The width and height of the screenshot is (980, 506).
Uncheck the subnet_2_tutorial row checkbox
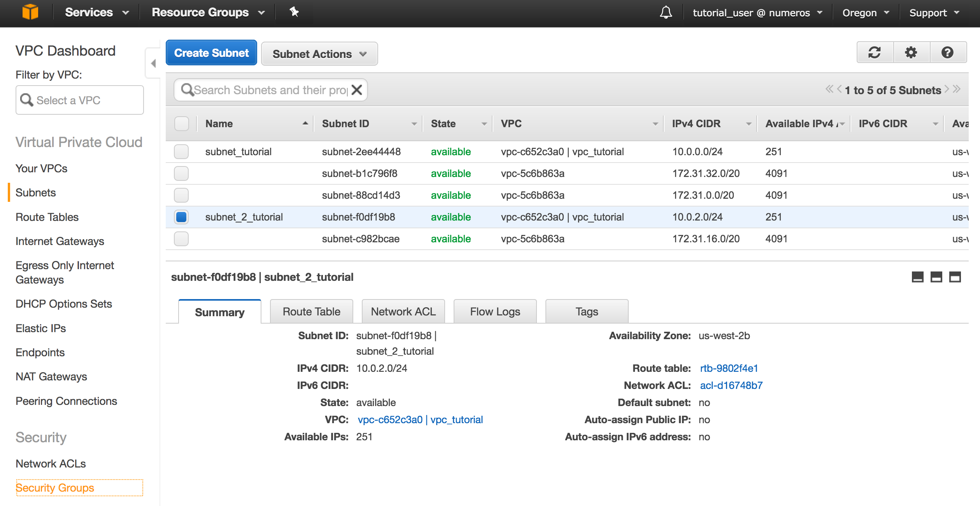click(x=181, y=217)
